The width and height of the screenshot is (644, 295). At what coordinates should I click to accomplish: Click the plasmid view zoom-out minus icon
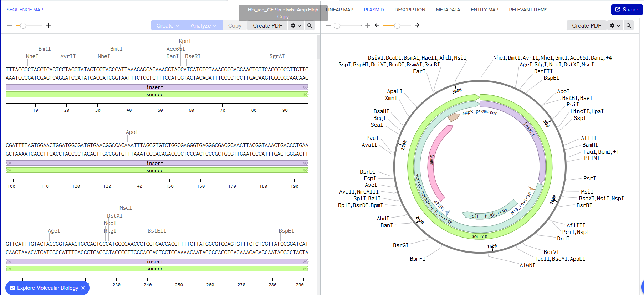(x=328, y=25)
